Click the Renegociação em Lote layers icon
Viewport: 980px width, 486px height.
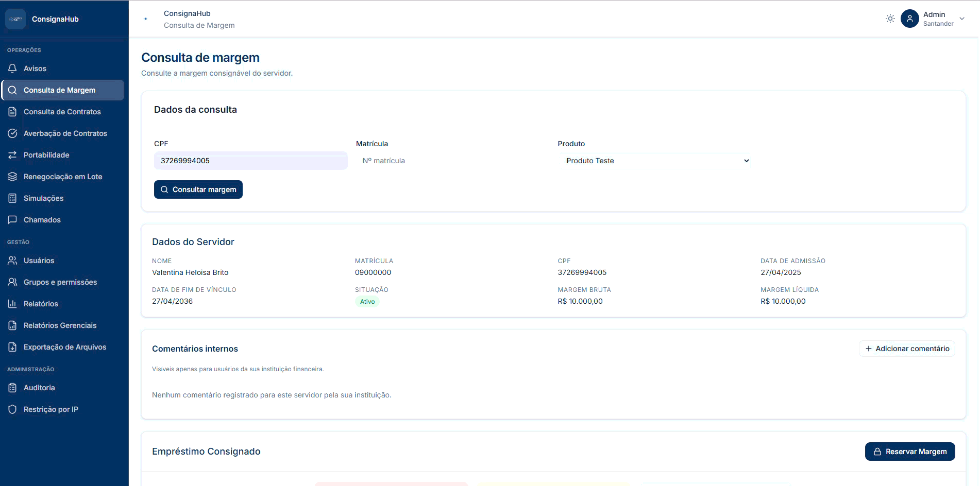[12, 177]
